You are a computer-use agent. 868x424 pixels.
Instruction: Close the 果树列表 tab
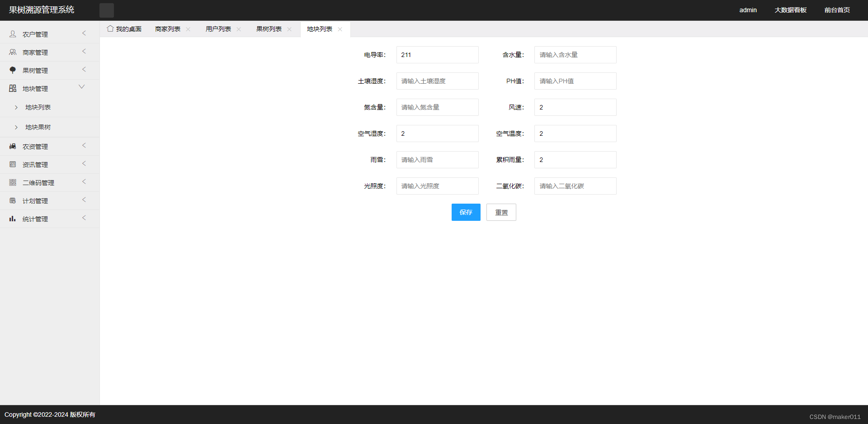(x=289, y=29)
